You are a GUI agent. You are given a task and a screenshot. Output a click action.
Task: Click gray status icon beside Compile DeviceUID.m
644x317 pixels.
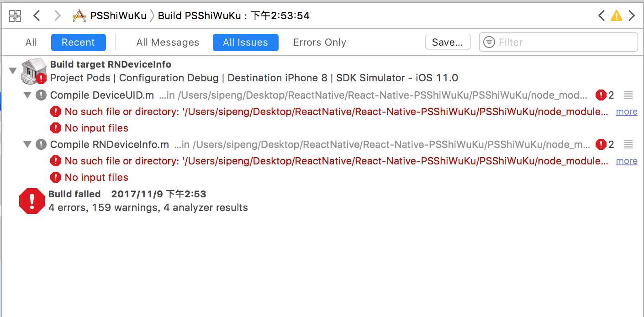41,95
